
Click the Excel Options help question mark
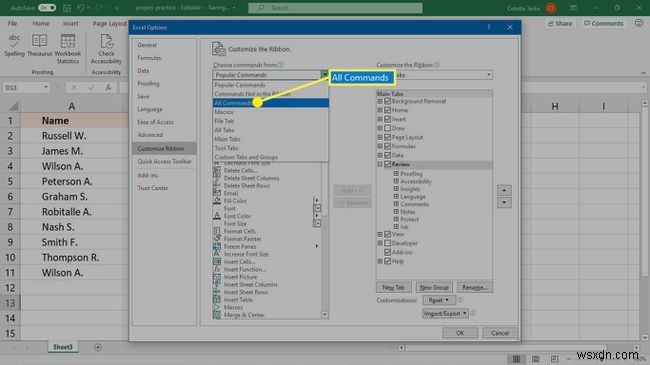click(x=488, y=27)
